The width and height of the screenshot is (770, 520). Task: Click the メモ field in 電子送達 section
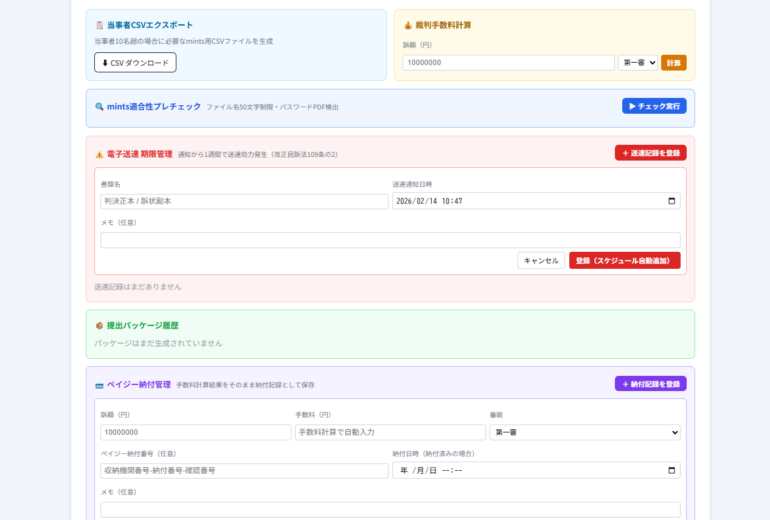(390, 240)
